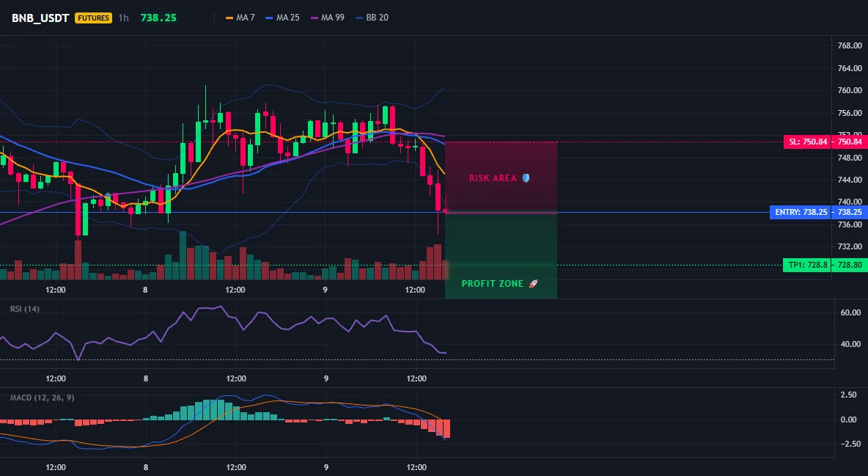Click the ENTRY: 738.25 price label
868x476 pixels.
coord(801,212)
